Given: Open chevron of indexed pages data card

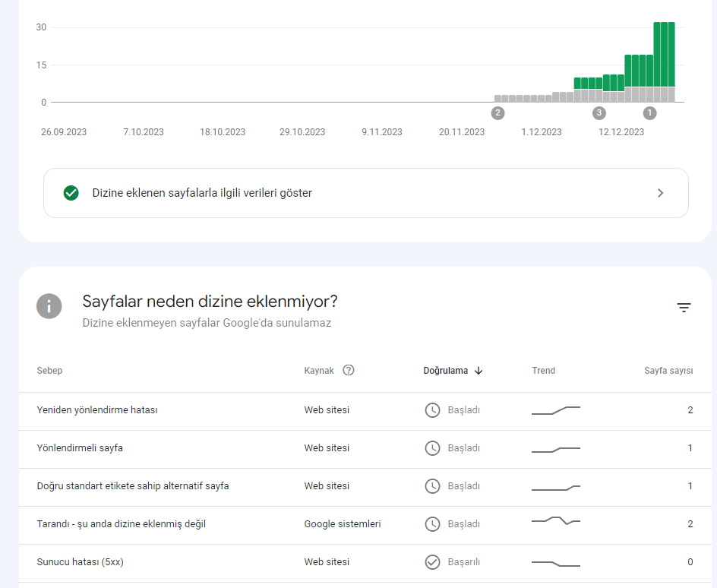Looking at the screenshot, I should point(660,193).
